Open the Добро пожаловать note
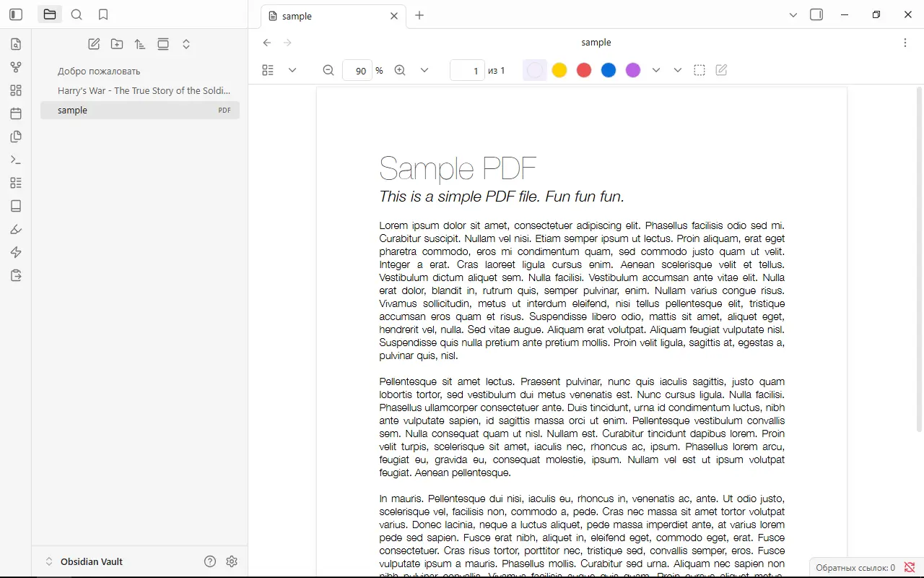 click(x=99, y=71)
